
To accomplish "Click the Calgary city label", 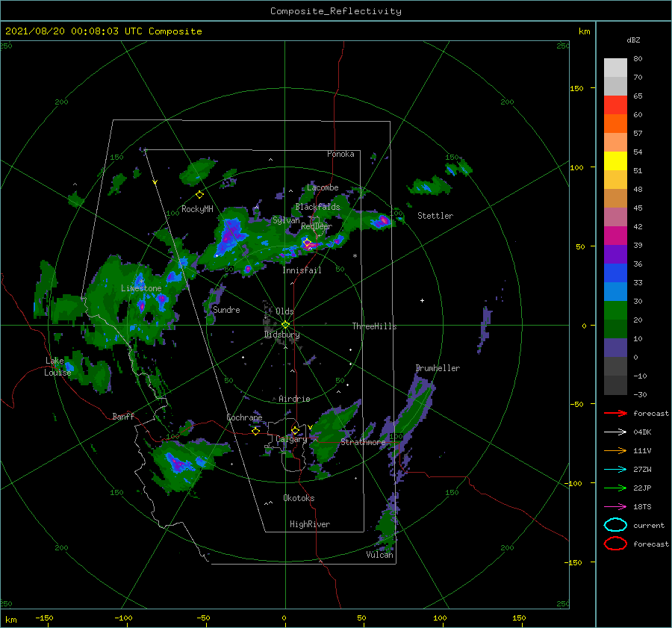I will click(x=291, y=439).
